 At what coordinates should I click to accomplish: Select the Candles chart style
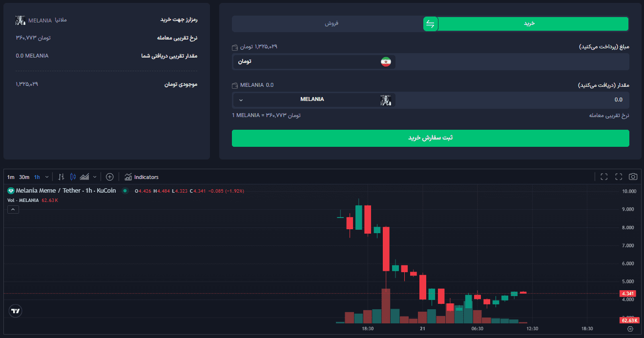(73, 177)
